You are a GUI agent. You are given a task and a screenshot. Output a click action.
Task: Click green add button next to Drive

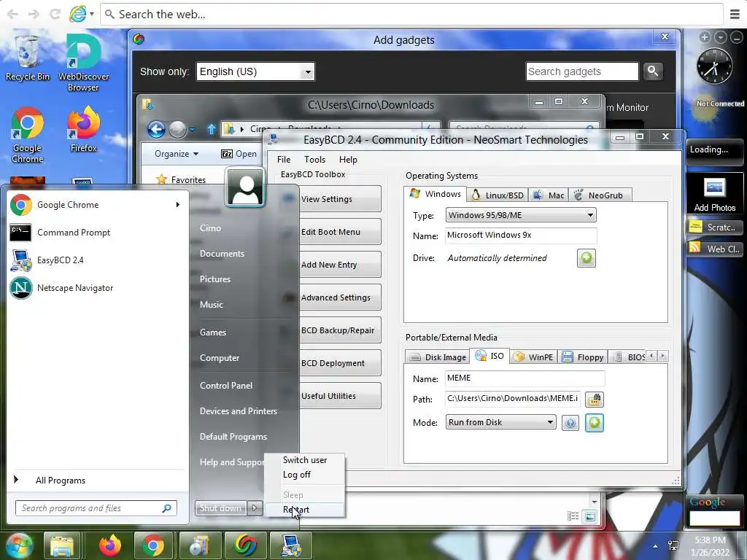click(587, 258)
